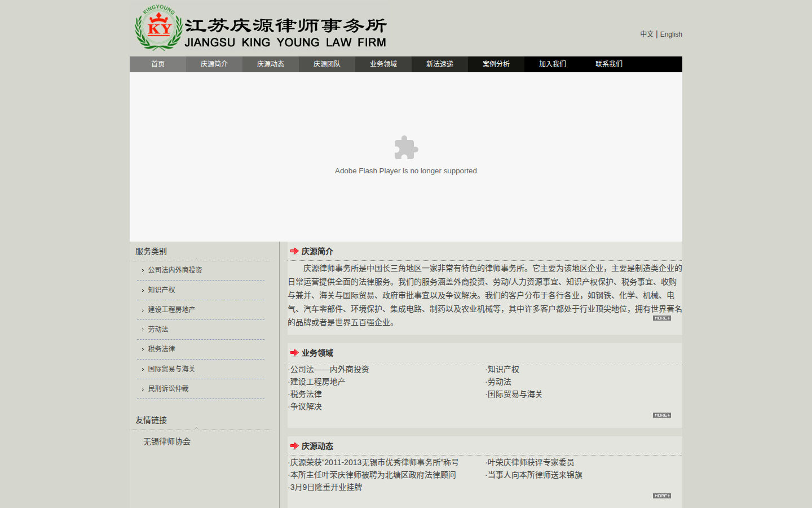Open MORE+ under 业务领域 section
The width and height of the screenshot is (812, 508).
click(662, 415)
